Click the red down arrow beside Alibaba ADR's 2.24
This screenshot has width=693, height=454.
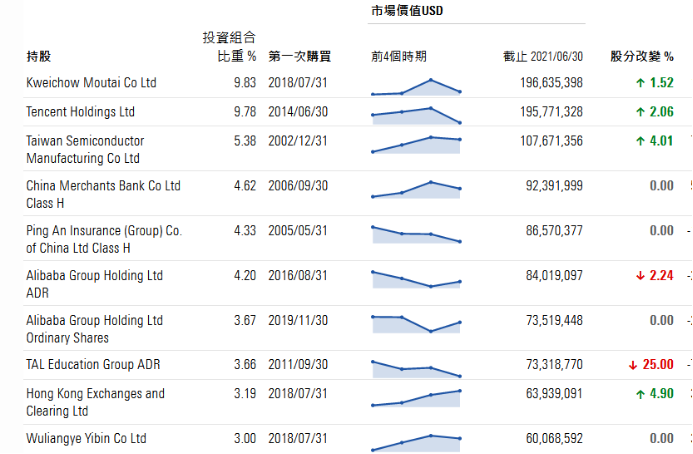coord(640,276)
